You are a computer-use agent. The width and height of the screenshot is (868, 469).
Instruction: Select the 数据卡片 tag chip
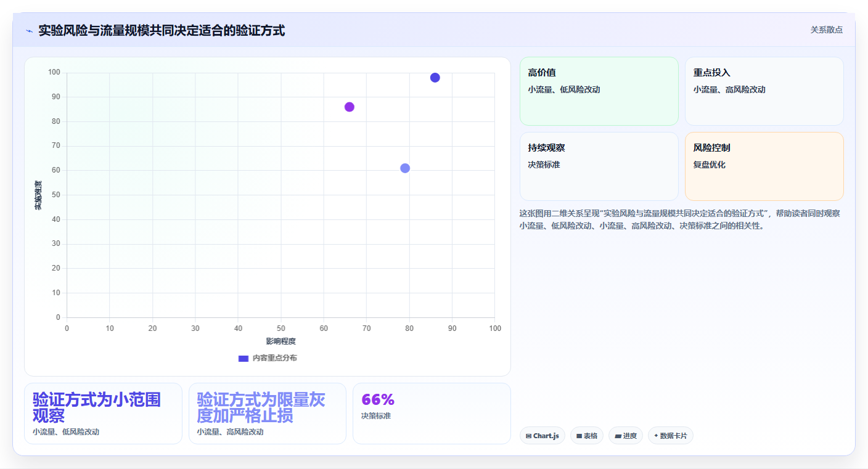pos(671,436)
